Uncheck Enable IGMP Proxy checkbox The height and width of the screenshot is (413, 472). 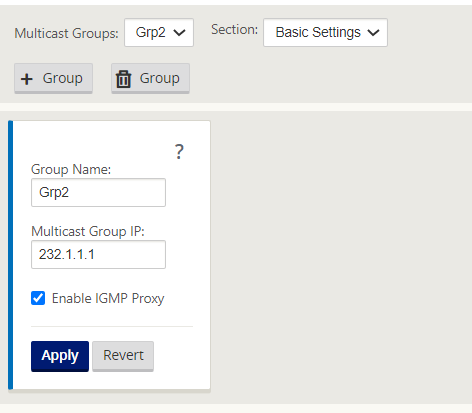click(38, 298)
